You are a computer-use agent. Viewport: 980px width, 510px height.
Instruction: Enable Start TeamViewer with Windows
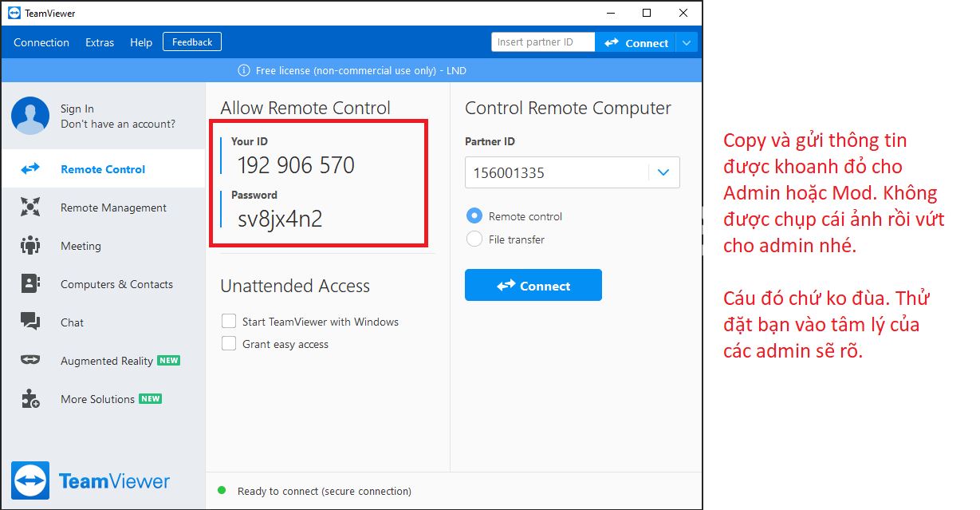pyautogui.click(x=229, y=322)
